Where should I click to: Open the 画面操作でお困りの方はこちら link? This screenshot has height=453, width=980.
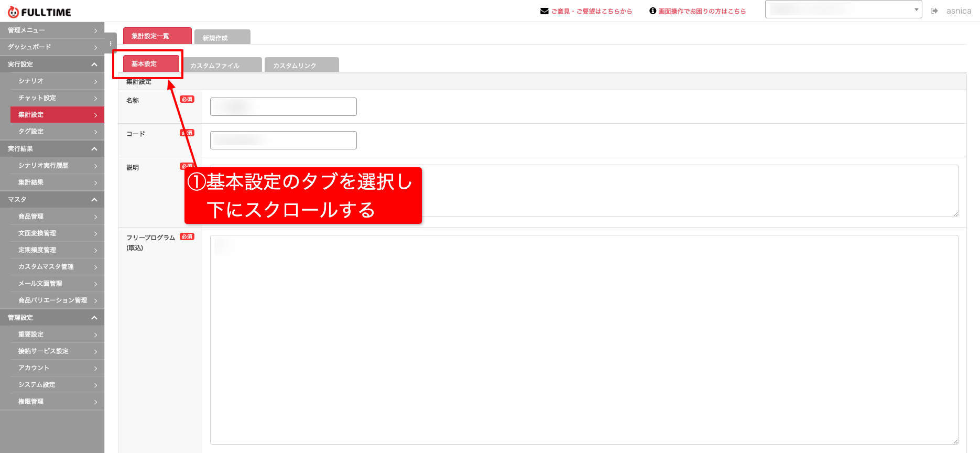702,11
